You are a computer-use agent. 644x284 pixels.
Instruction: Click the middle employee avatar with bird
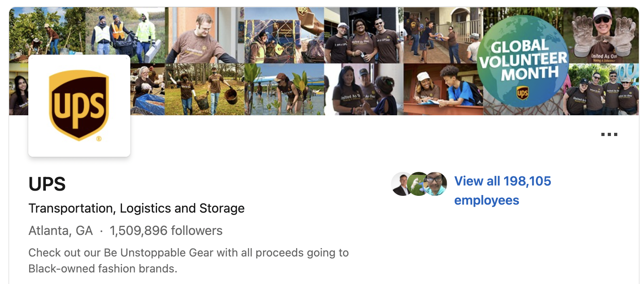[x=418, y=184]
